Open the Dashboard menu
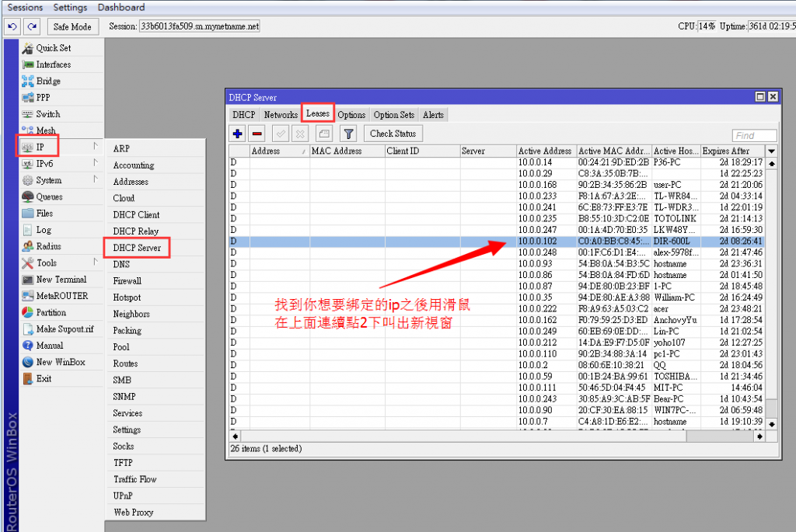The height and width of the screenshot is (532, 796). click(121, 7)
